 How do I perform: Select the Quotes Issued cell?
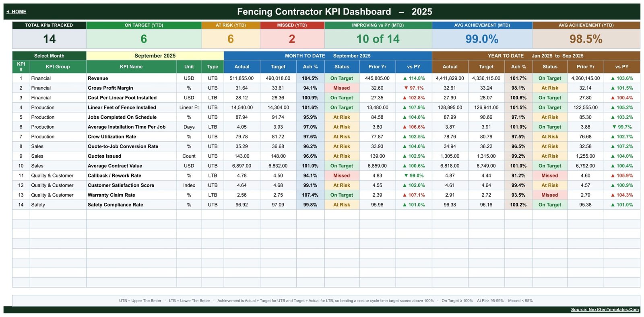coord(131,156)
